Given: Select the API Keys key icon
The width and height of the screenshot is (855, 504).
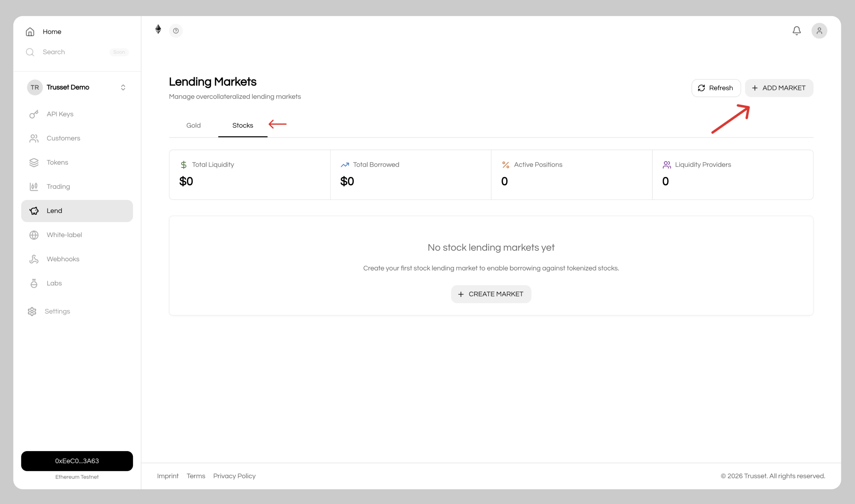Looking at the screenshot, I should click(x=34, y=114).
